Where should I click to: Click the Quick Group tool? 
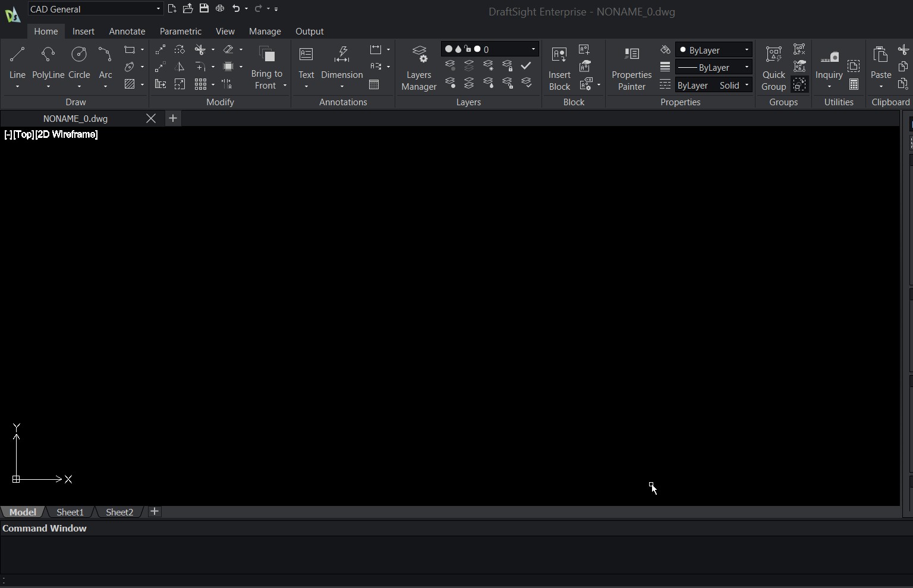coord(773,68)
